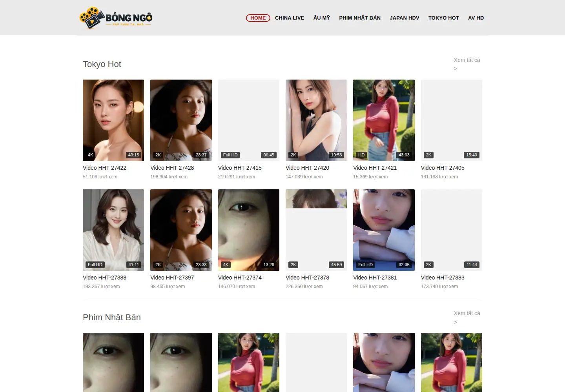Image resolution: width=565 pixels, height=392 pixels.
Task: Open thumbnail for Video HHT-27383
Action: 452,230
